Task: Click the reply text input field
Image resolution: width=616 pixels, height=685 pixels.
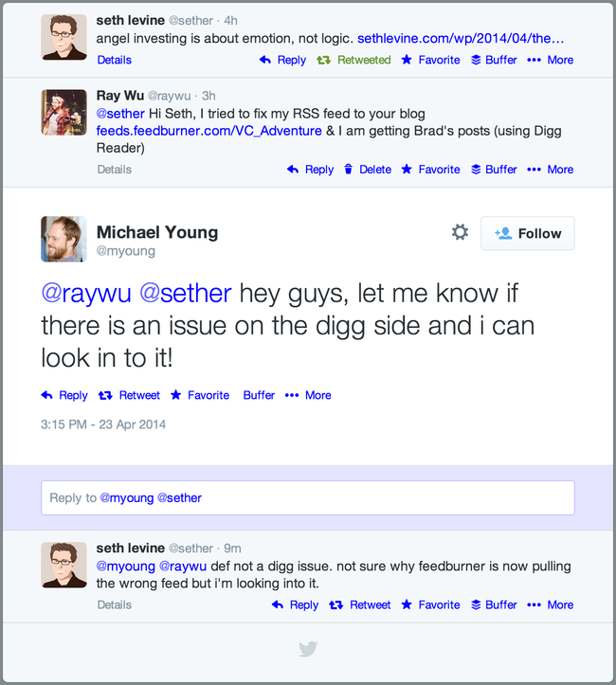Action: pos(307,497)
